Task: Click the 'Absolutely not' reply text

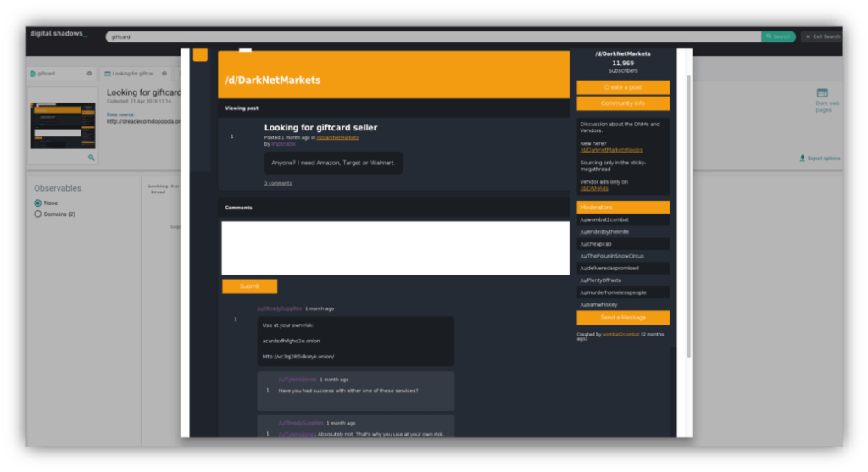Action: pos(381,435)
